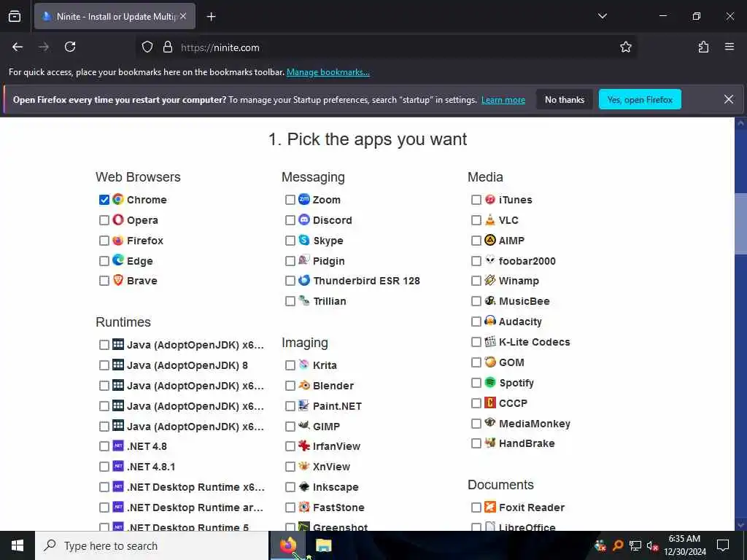Open the Extensions puzzle icon
The image size is (747, 560).
pos(703,47)
